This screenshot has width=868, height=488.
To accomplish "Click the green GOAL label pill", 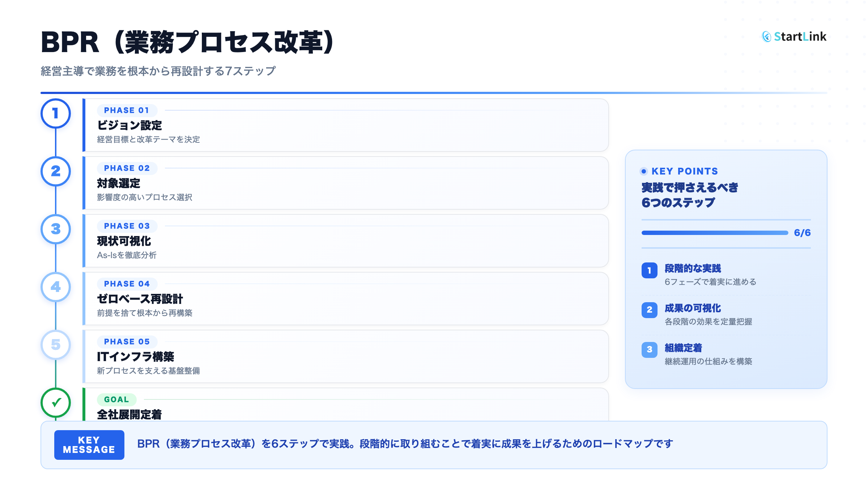I will tap(116, 399).
